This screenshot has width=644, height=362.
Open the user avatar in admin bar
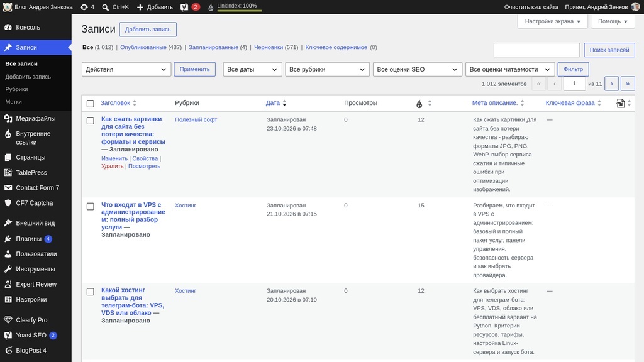[x=635, y=7]
